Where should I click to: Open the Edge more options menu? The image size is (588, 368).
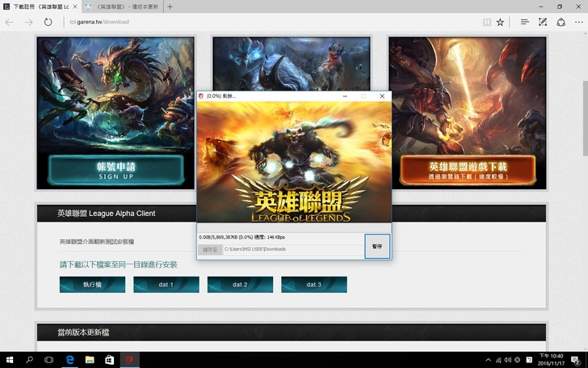[x=578, y=22]
